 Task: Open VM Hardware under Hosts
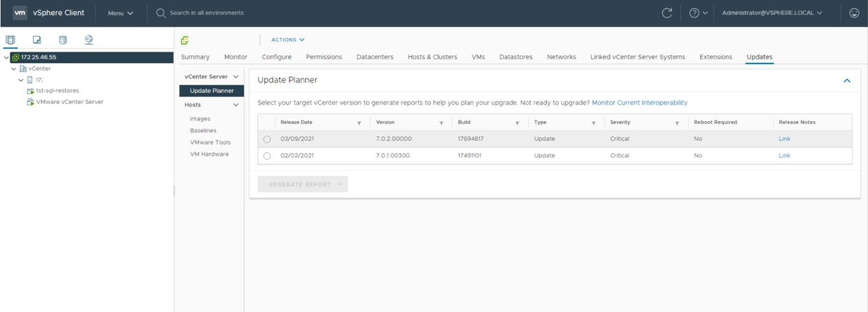pyautogui.click(x=209, y=154)
